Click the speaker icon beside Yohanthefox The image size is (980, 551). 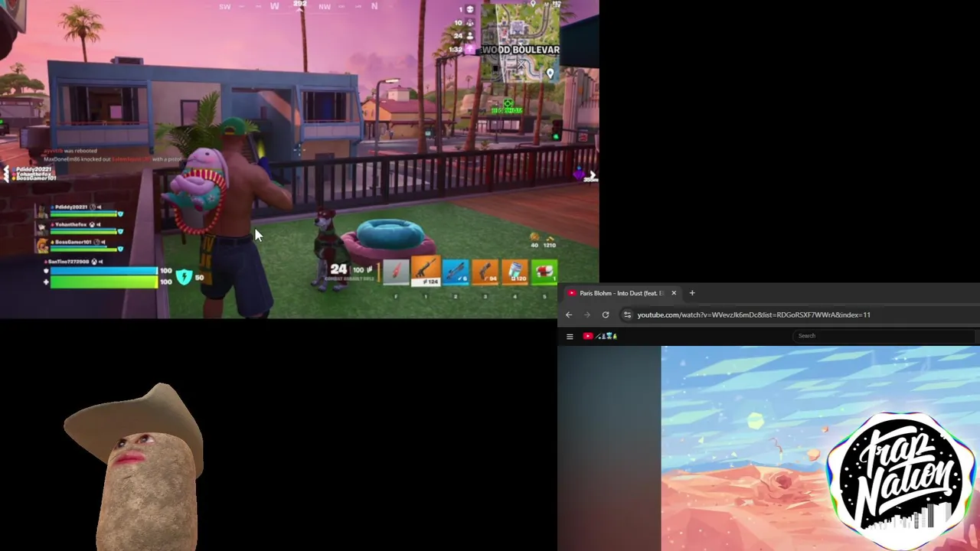pyautogui.click(x=100, y=225)
